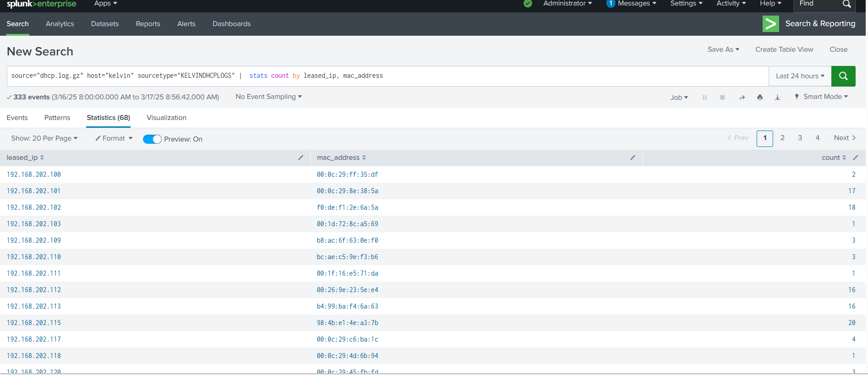Open the Alerts nav item

(x=186, y=24)
